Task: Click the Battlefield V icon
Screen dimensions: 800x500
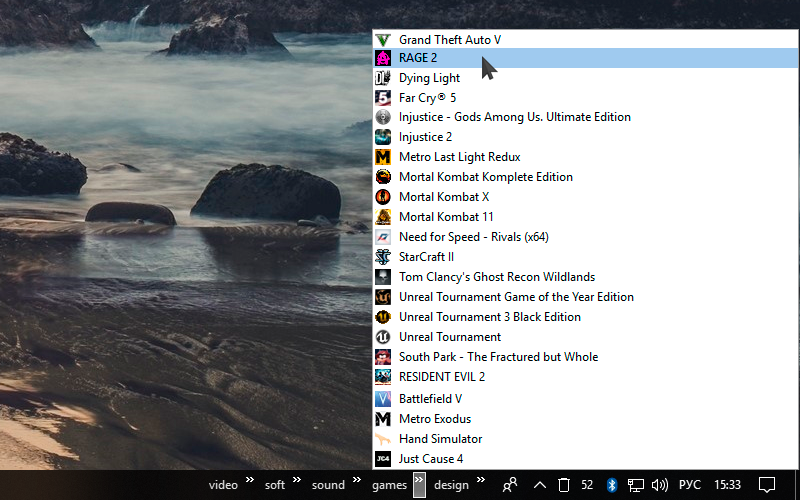Action: coord(383,399)
